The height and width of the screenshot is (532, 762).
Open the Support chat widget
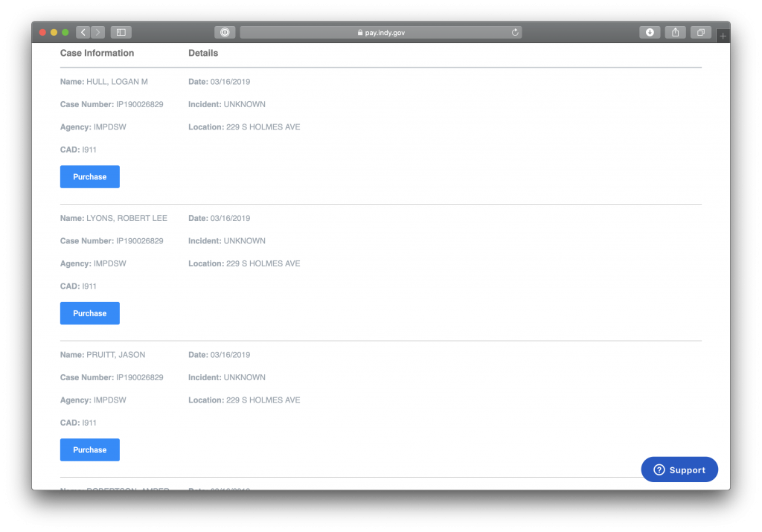(679, 469)
